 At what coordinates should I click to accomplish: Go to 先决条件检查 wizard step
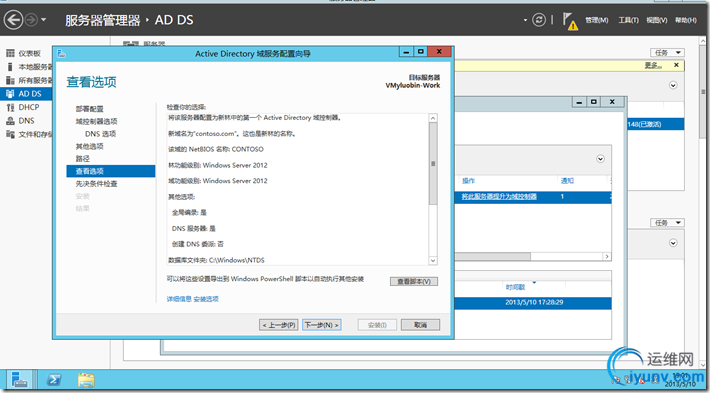pyautogui.click(x=96, y=184)
